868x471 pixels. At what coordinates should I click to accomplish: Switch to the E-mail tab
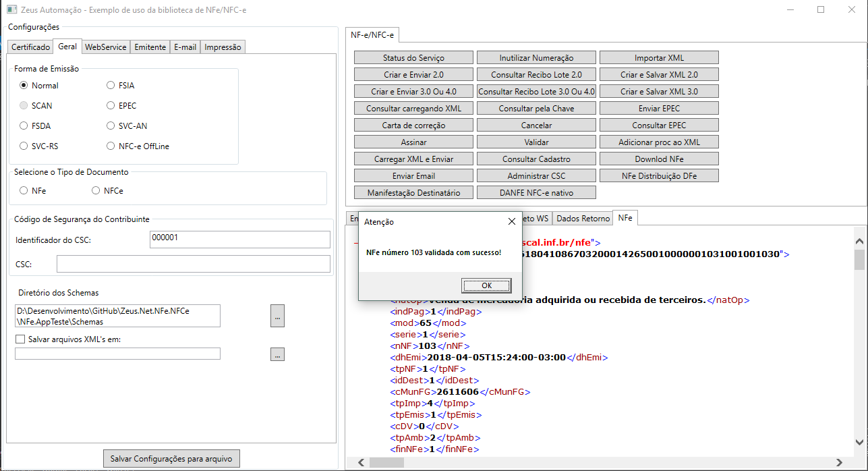tap(185, 47)
